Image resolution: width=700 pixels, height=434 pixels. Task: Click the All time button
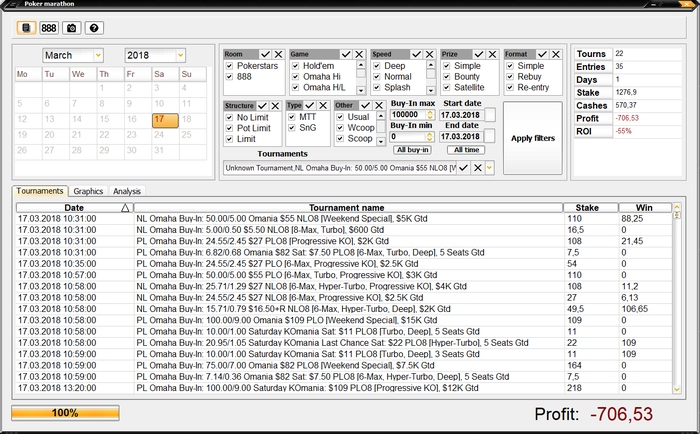(466, 150)
